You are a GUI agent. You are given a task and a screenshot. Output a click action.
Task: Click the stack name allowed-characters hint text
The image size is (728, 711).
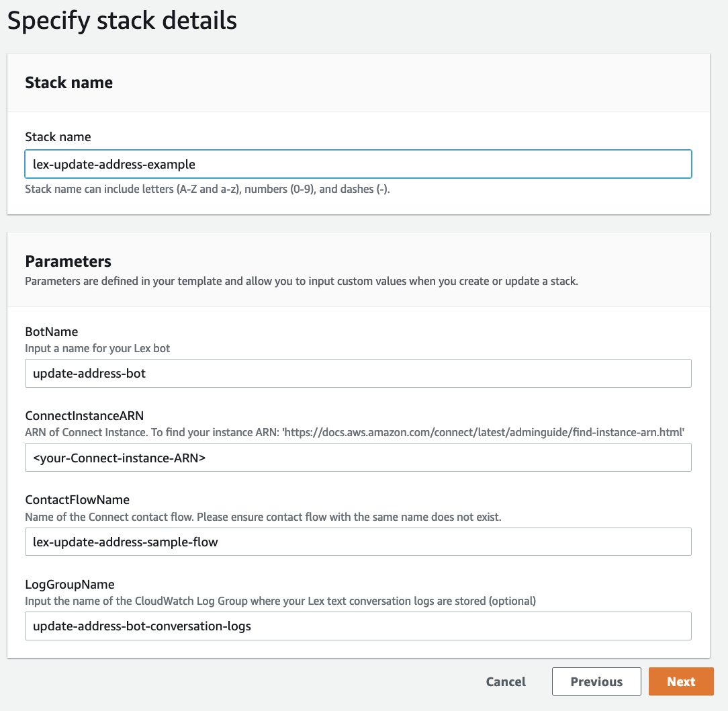[208, 189]
